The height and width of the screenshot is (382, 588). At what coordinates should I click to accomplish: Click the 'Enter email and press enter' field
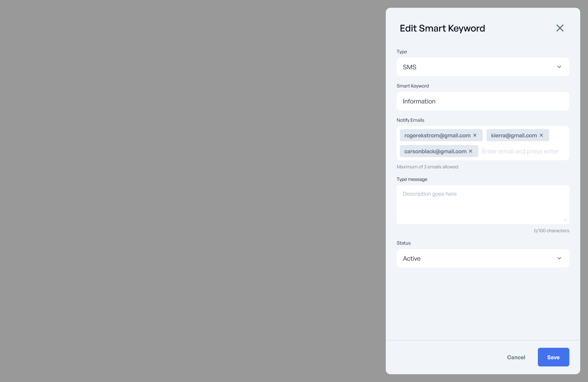click(520, 151)
